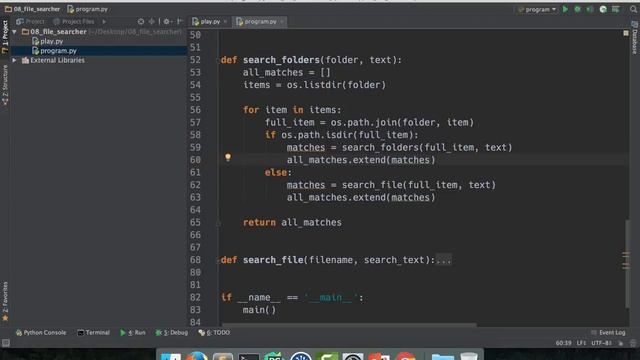640x360 pixels.
Task: Click the Hector inspector icon in status bar
Action: tap(632, 343)
